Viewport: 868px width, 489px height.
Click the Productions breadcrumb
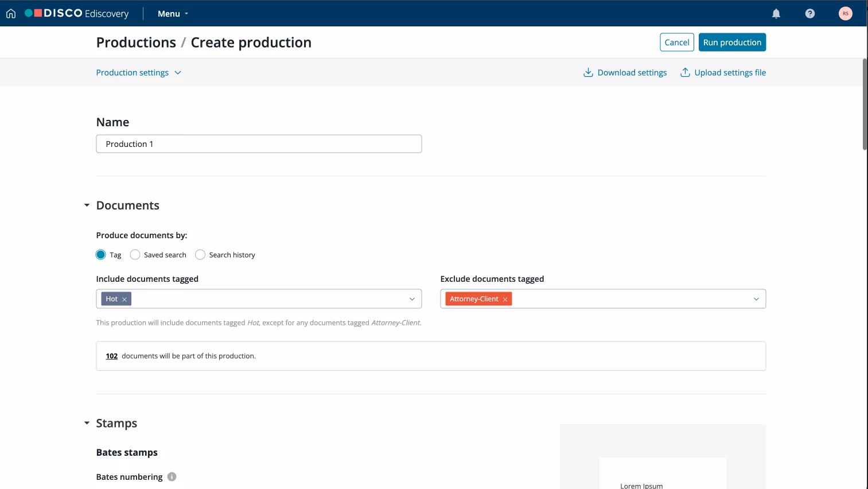136,42
